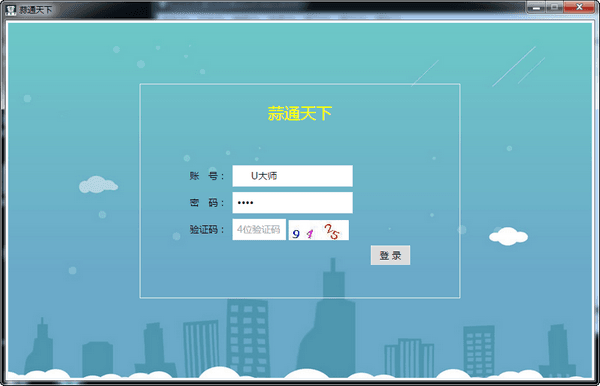Focus the 账号 field containing U大师

point(292,176)
